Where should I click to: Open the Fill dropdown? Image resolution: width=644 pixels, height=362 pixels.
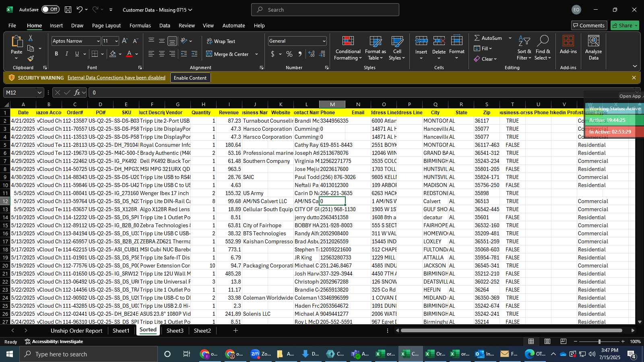click(x=483, y=48)
